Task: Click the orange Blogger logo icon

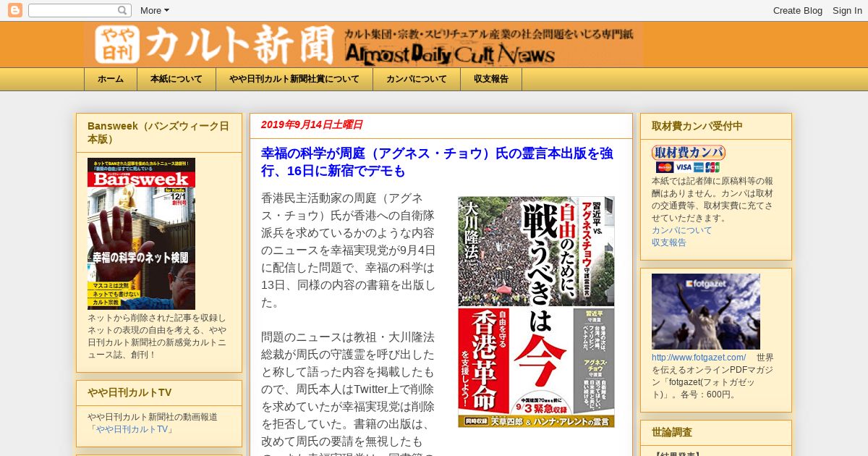Action: 14,10
